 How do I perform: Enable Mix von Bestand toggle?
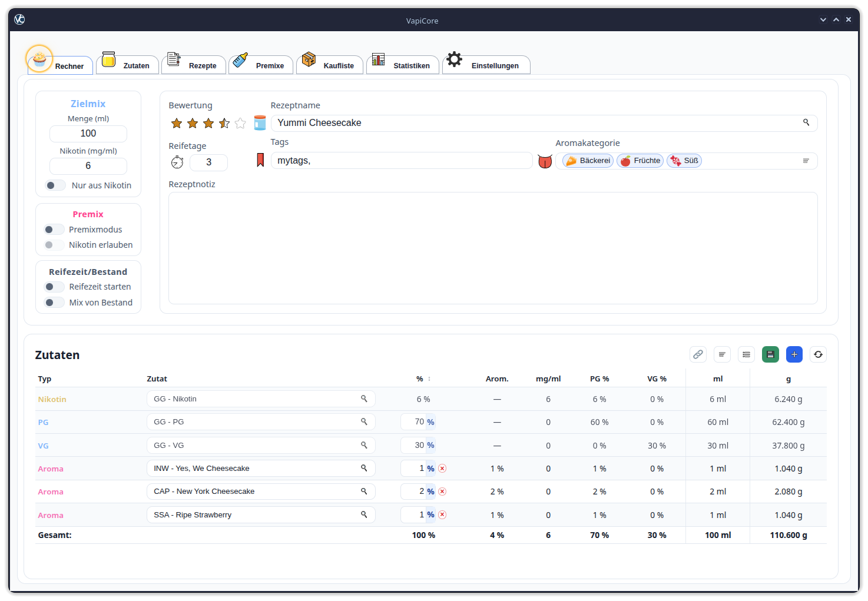[x=54, y=303]
